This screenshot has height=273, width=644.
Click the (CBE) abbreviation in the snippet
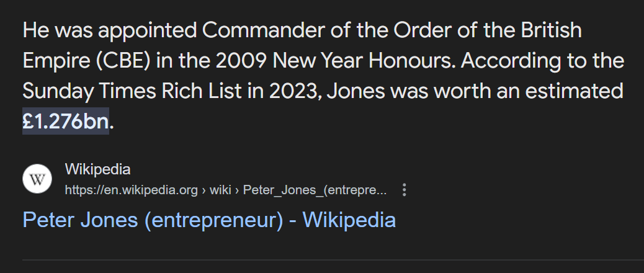click(x=123, y=61)
